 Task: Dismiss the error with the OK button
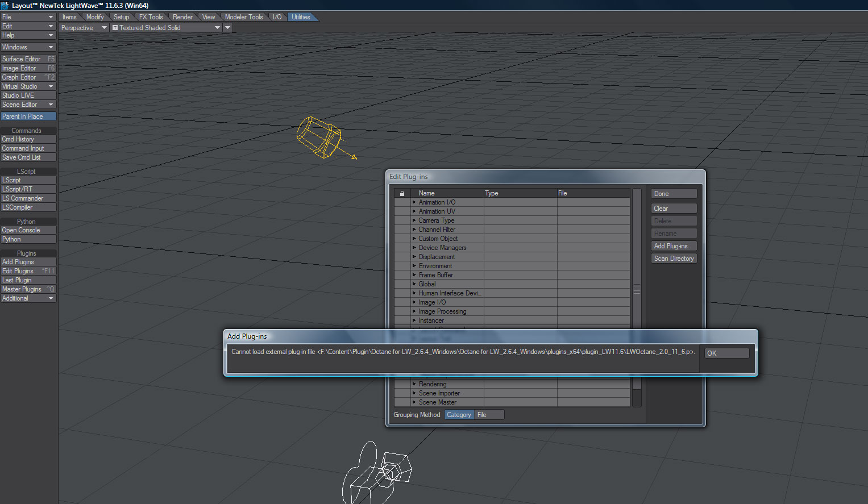[x=726, y=353]
